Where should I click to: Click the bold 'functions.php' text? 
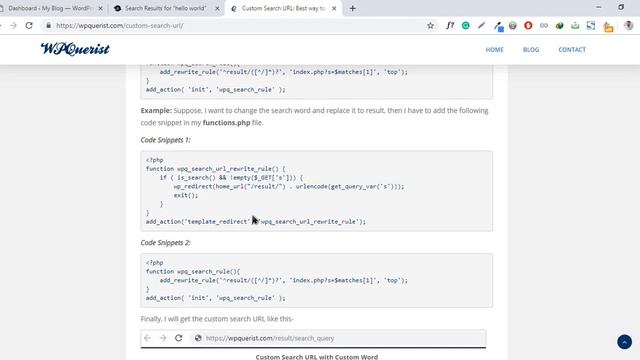[x=227, y=122]
